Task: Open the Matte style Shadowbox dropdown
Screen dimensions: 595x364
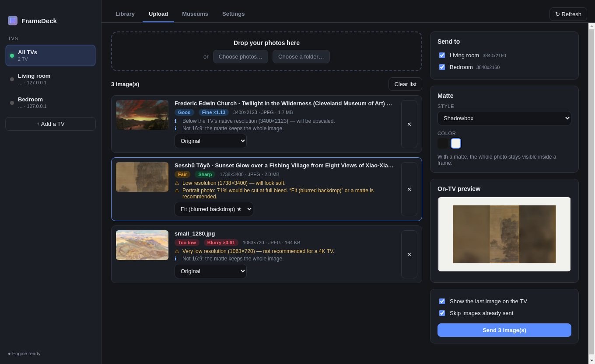Action: pos(504,118)
